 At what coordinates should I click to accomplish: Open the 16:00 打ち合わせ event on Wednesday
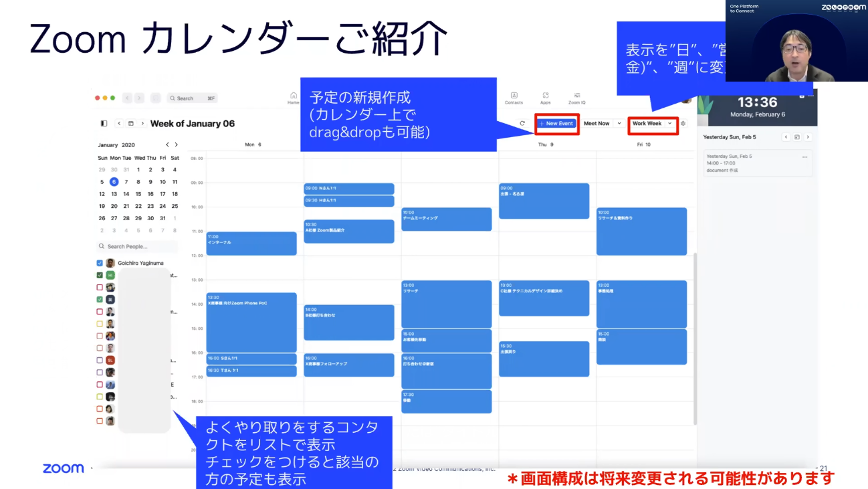pyautogui.click(x=447, y=371)
